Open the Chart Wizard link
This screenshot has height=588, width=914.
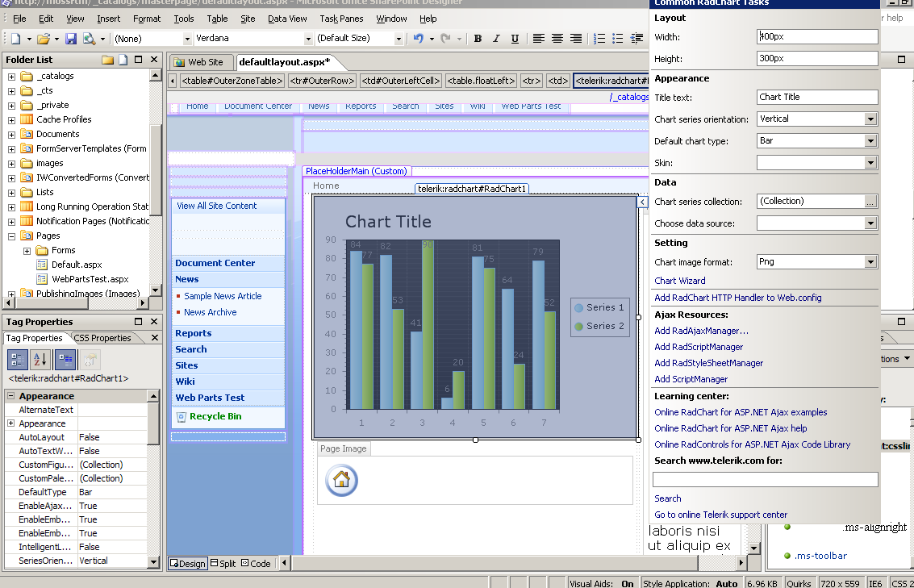coord(680,281)
